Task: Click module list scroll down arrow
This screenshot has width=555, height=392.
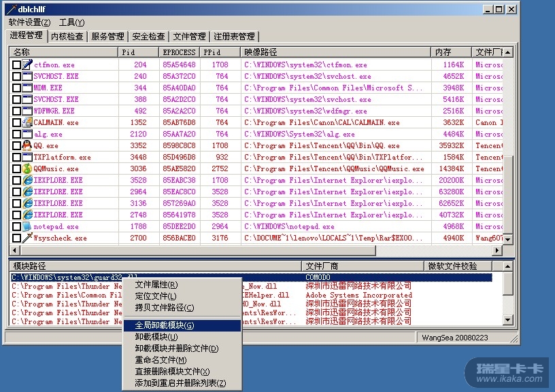Action: (x=508, y=320)
